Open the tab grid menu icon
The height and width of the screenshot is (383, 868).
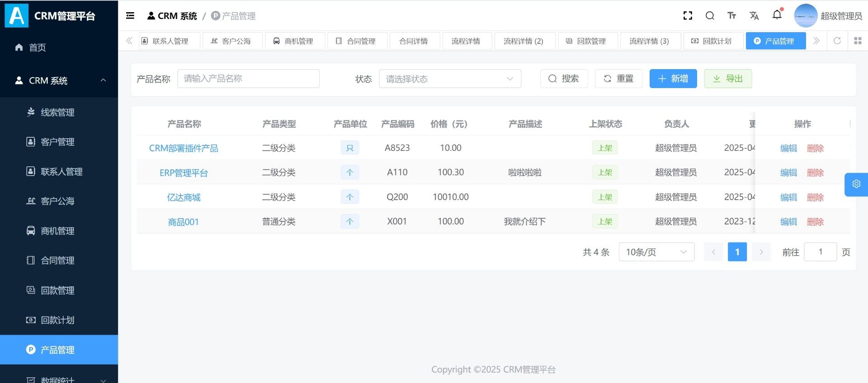(858, 41)
